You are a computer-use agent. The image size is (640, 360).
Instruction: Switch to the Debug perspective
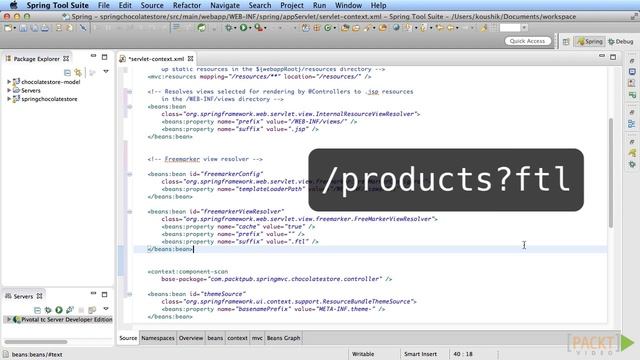pyautogui.click(x=621, y=41)
